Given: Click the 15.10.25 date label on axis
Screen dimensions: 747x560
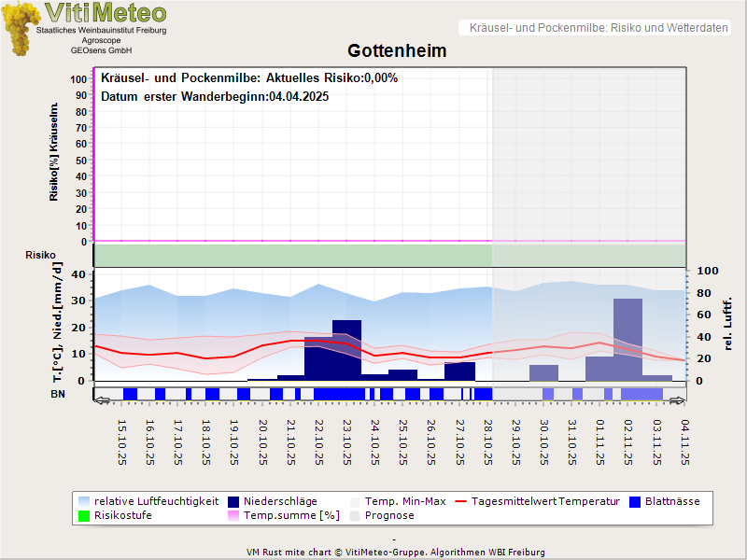Looking at the screenshot, I should pyautogui.click(x=122, y=444).
